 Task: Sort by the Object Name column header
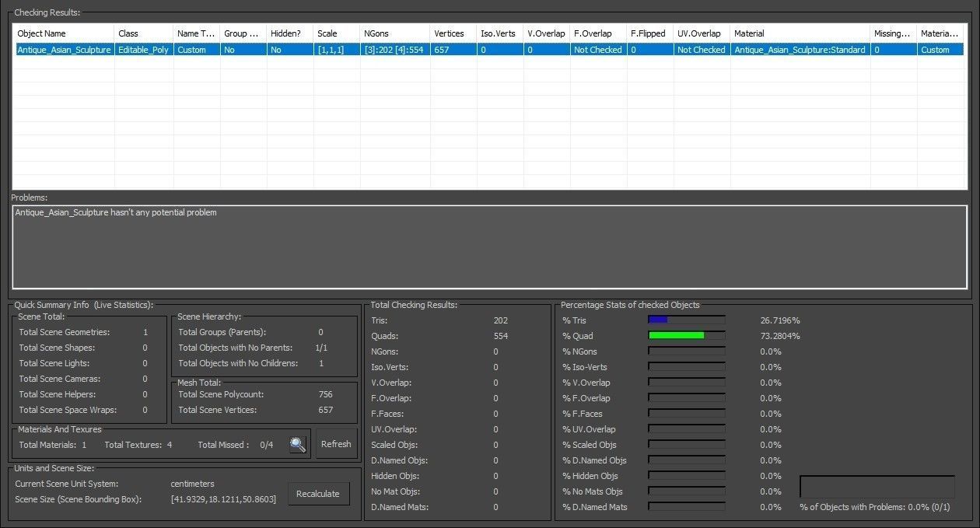pyautogui.click(x=64, y=33)
